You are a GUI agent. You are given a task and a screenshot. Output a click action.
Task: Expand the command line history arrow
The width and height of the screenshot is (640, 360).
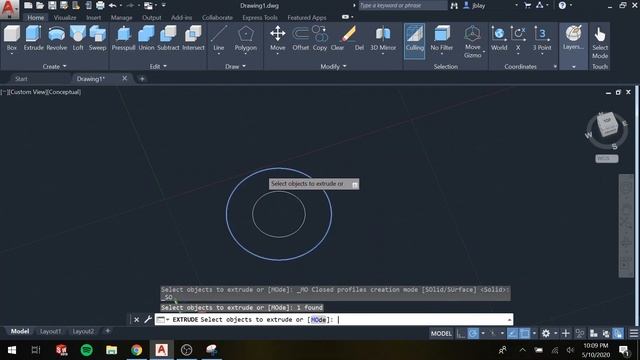click(509, 320)
